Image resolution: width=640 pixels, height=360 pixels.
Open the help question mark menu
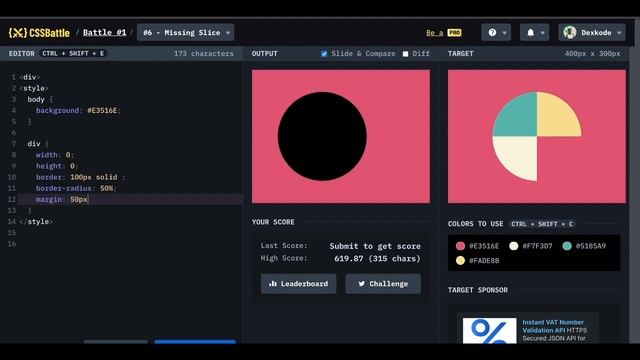pyautogui.click(x=492, y=33)
